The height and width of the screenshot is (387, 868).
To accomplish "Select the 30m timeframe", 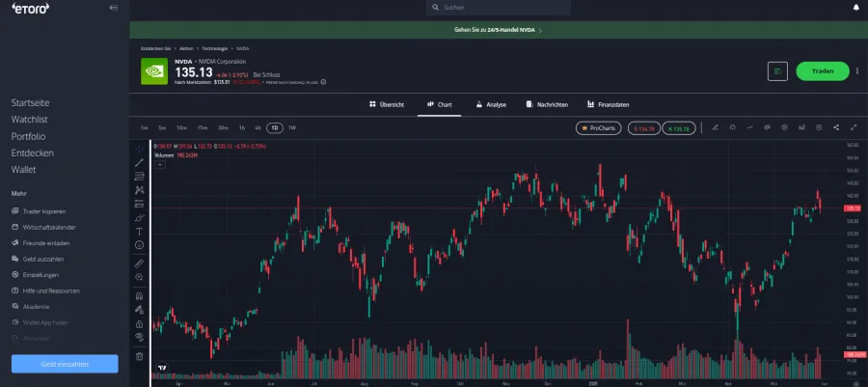I will pyautogui.click(x=223, y=128).
